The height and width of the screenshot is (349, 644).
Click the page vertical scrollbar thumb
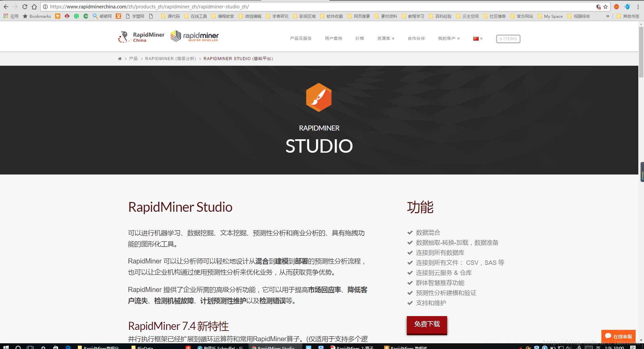641,52
